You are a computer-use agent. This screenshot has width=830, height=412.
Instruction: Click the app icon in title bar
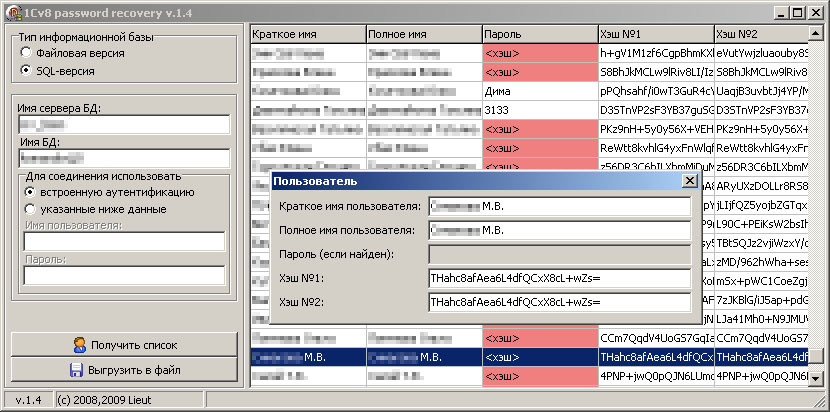13,13
